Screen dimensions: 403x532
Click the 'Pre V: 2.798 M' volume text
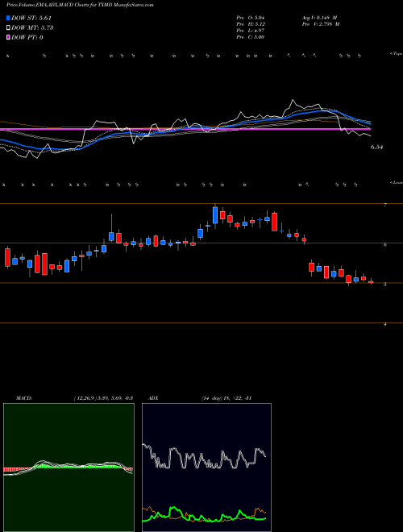pyautogui.click(x=320, y=24)
